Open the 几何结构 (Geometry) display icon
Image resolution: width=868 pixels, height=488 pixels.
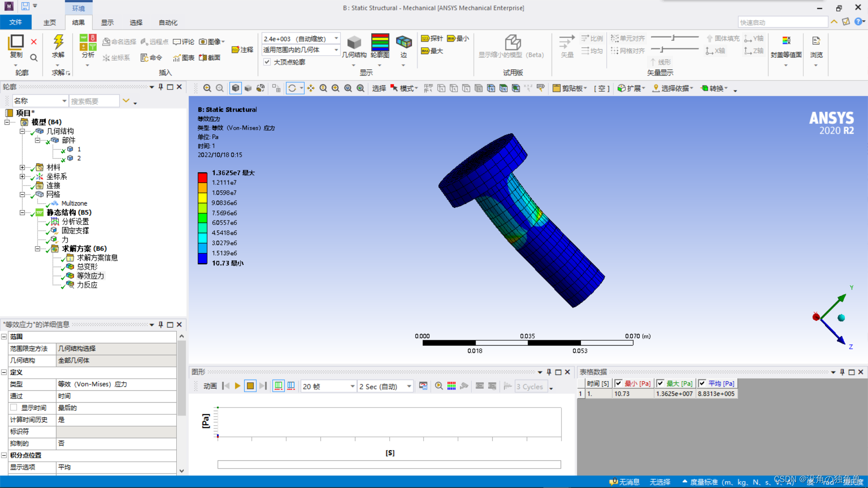click(354, 42)
